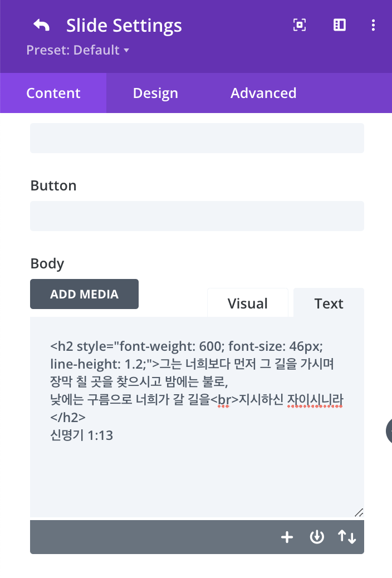Click the import export arrows icon
The width and height of the screenshot is (392, 578).
click(347, 537)
